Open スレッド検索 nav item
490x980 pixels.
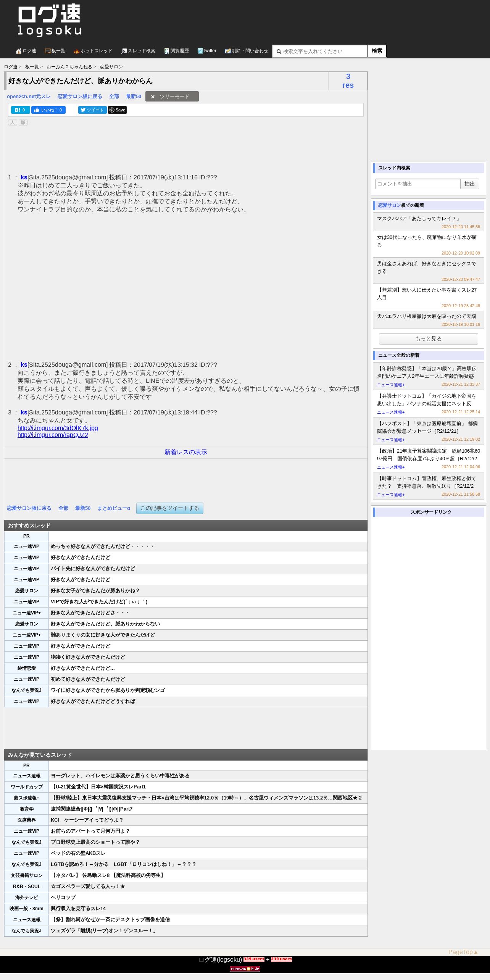(138, 51)
